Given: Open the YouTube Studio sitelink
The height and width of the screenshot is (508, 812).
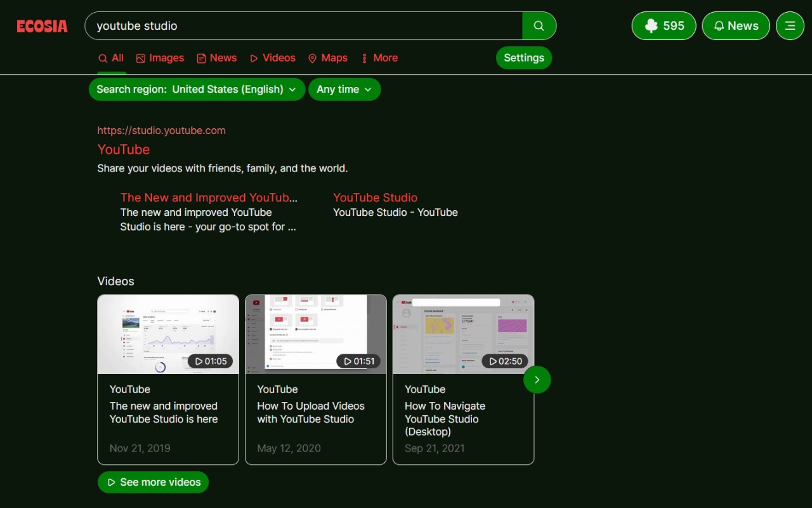Looking at the screenshot, I should 375,197.
